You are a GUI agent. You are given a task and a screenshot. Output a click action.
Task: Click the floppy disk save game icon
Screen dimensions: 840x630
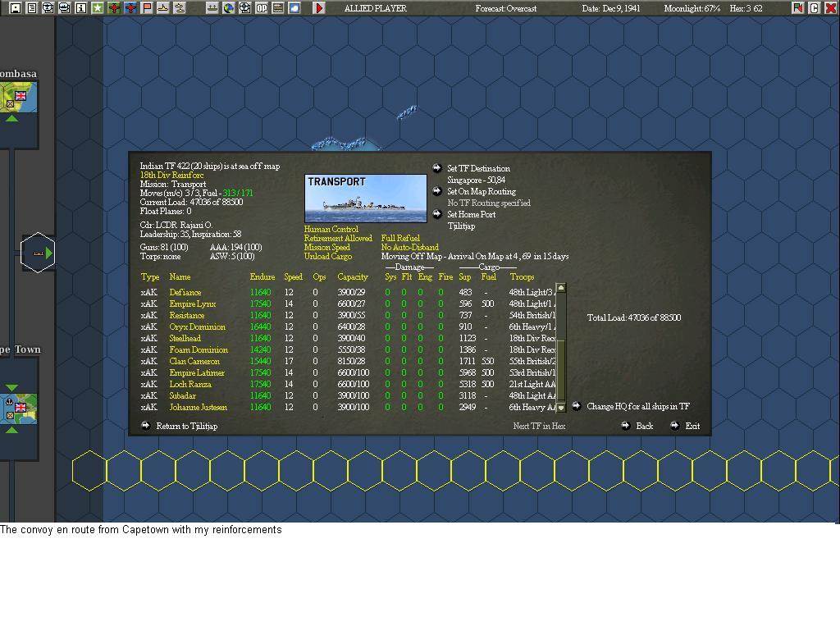pyautogui.click(x=16, y=8)
